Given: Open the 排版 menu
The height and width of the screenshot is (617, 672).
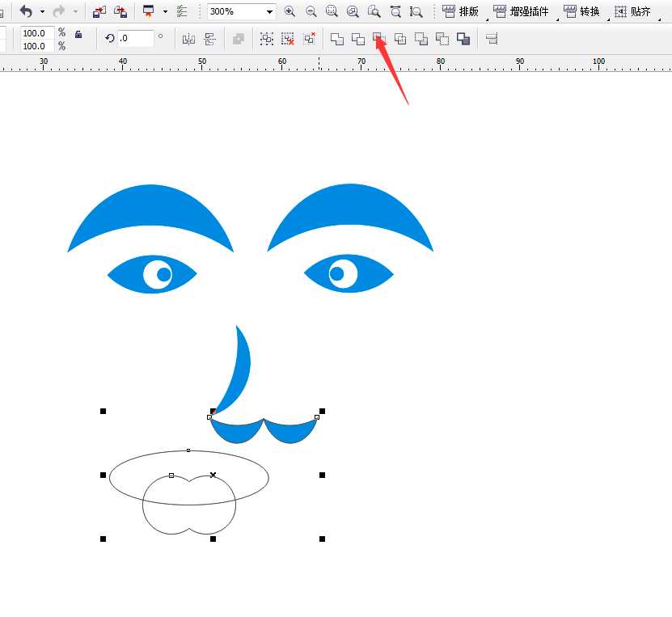Looking at the screenshot, I should point(461,11).
